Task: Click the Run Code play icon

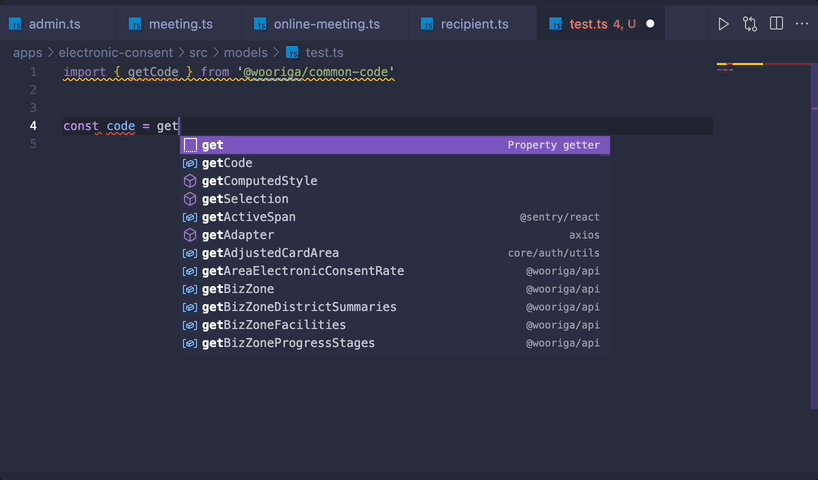Action: (x=723, y=23)
